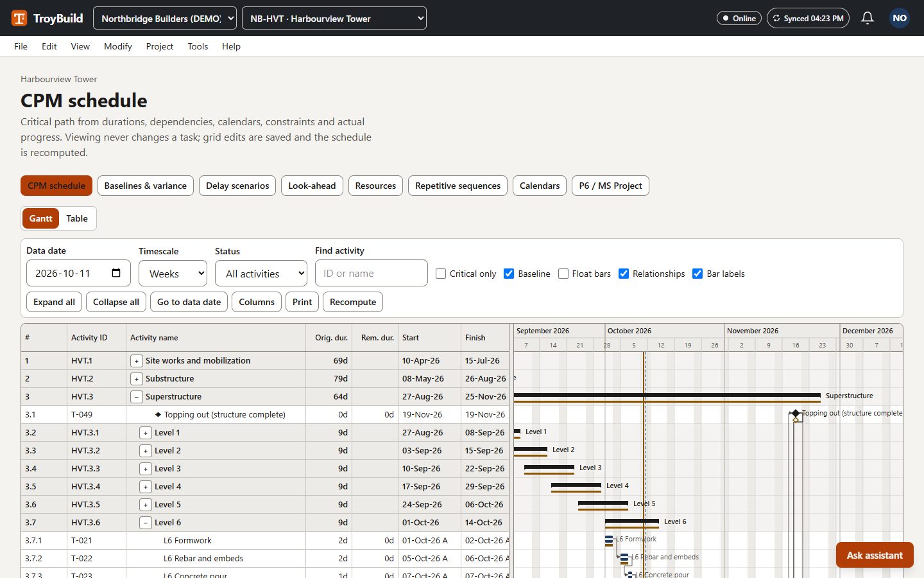
Task: Uncheck the Baseline checkbox
Action: click(509, 274)
